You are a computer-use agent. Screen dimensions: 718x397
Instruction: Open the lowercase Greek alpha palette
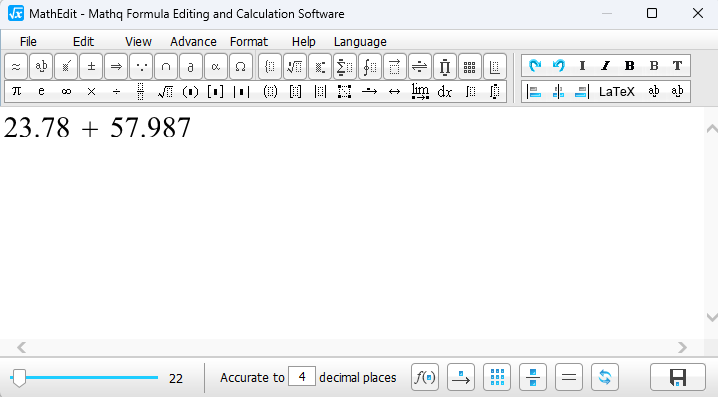216,67
